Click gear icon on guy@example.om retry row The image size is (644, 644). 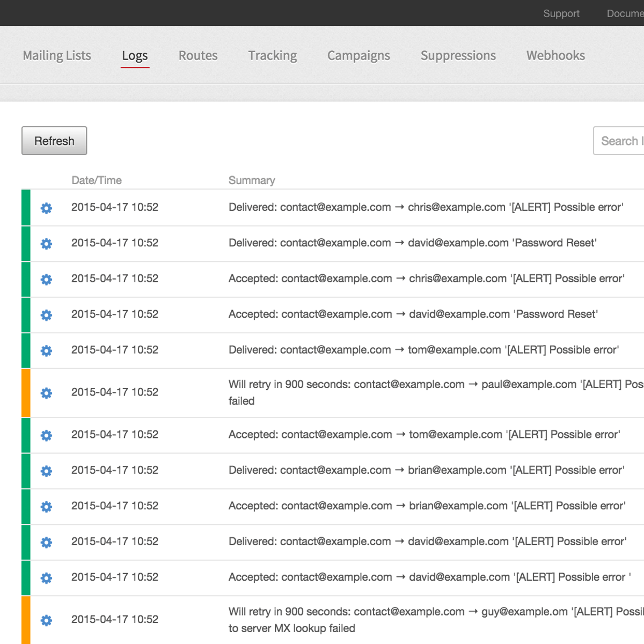click(x=47, y=620)
